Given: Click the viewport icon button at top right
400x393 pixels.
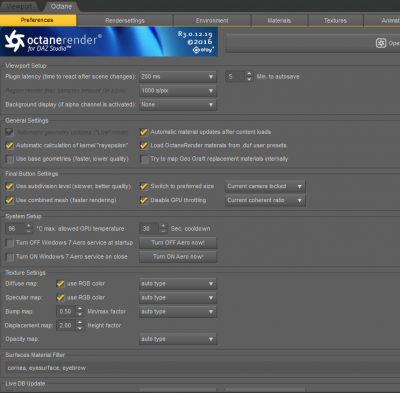Looking at the screenshot, I should pos(381,43).
